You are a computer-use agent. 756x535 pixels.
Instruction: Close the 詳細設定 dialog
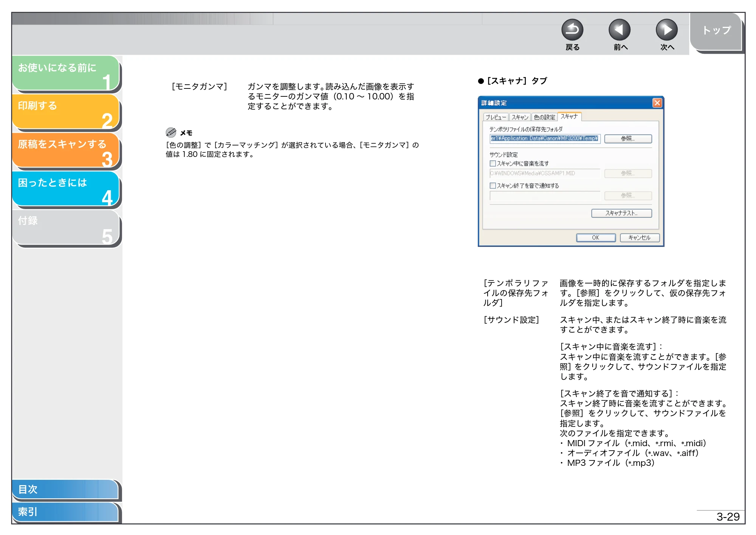657,103
